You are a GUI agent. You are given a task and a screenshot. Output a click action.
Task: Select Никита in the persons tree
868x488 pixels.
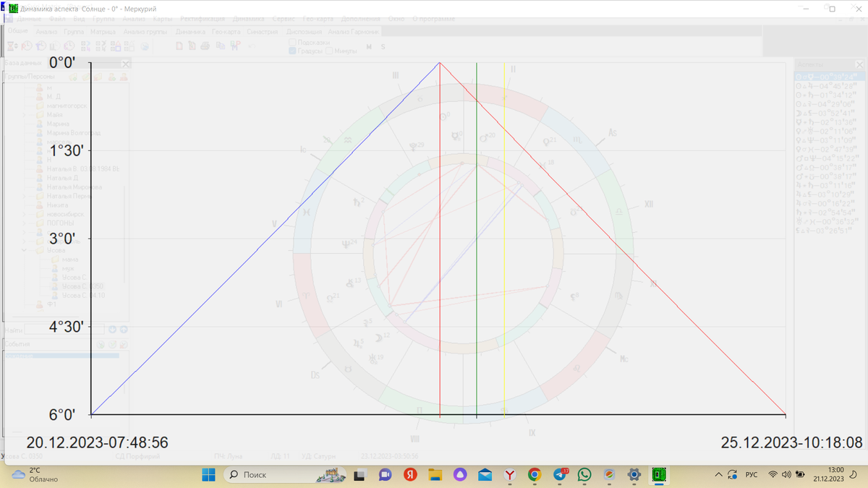pos(57,205)
